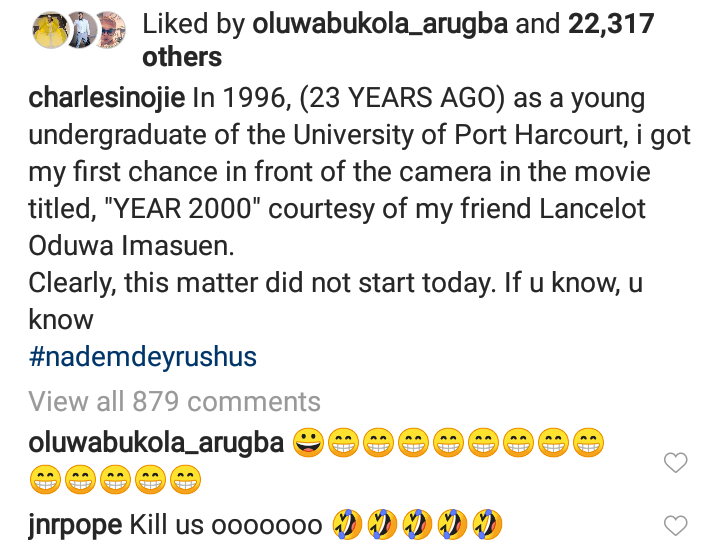Like jnrpope's comment with the heart

pyautogui.click(x=677, y=525)
